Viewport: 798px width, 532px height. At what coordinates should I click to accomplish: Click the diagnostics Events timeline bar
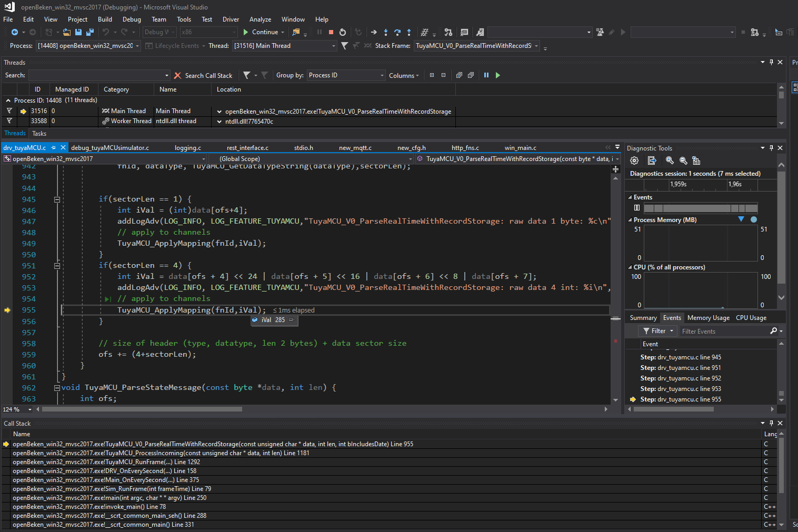[x=701, y=208]
